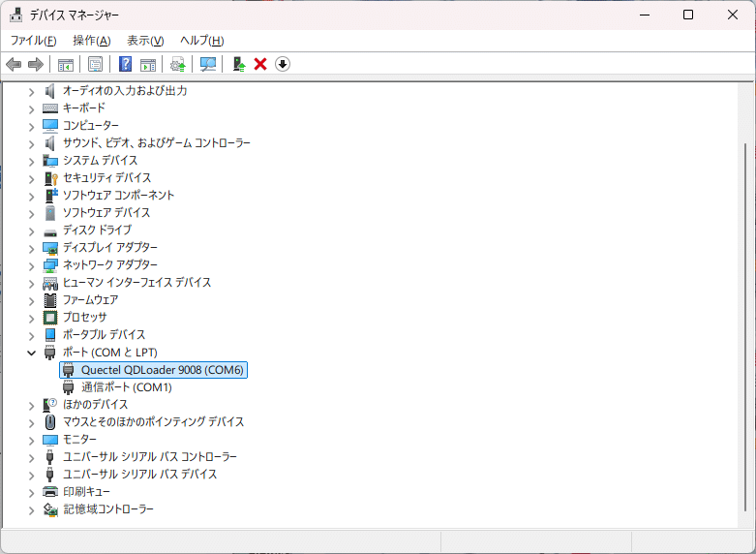Screen dimensions: 756x554
Task: Expand the ポータブル デバイス category
Action: (31, 335)
